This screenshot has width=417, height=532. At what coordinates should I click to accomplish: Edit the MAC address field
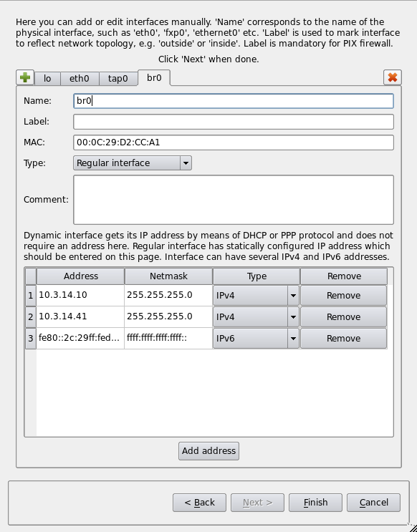[x=234, y=142]
